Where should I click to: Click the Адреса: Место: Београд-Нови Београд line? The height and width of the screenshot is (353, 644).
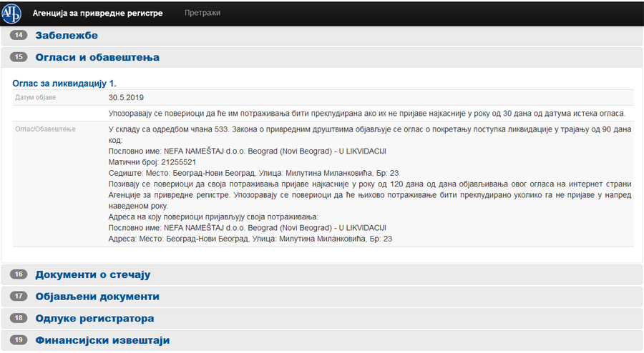[x=250, y=239]
